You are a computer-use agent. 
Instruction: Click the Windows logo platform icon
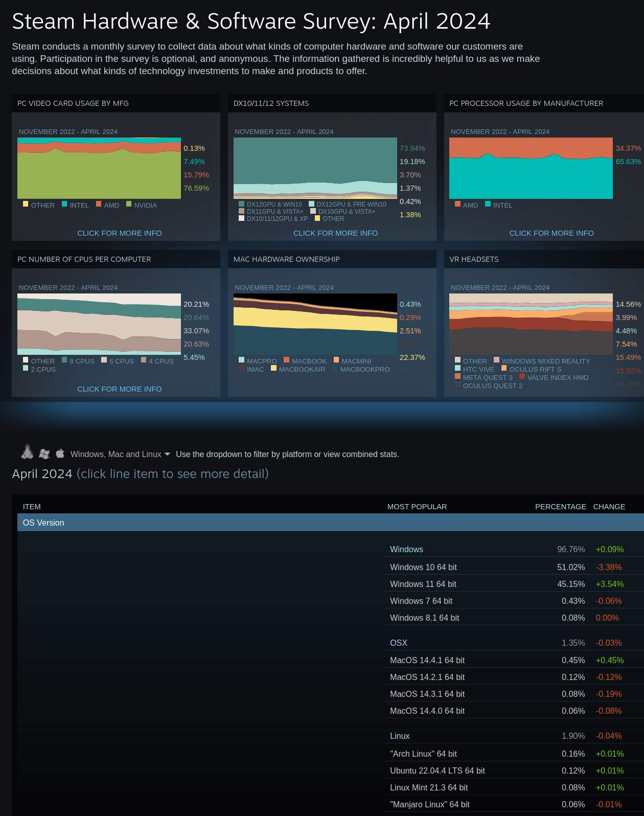pos(44,454)
